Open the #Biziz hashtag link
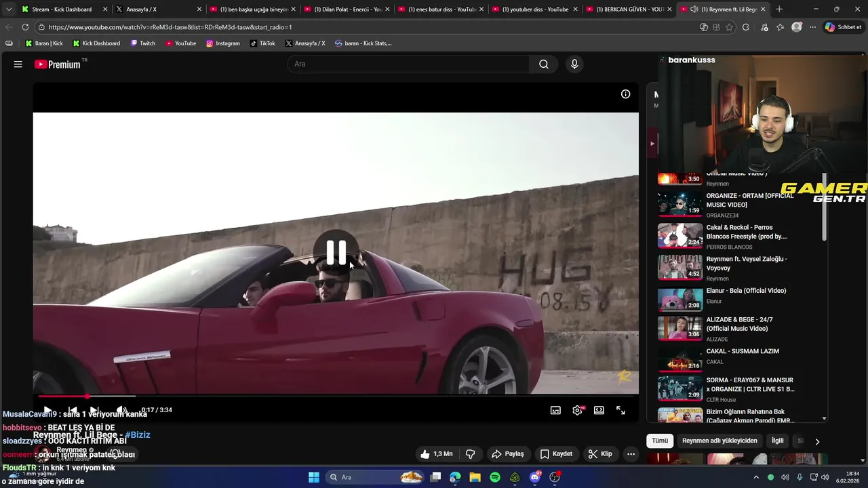868x488 pixels. click(x=138, y=435)
